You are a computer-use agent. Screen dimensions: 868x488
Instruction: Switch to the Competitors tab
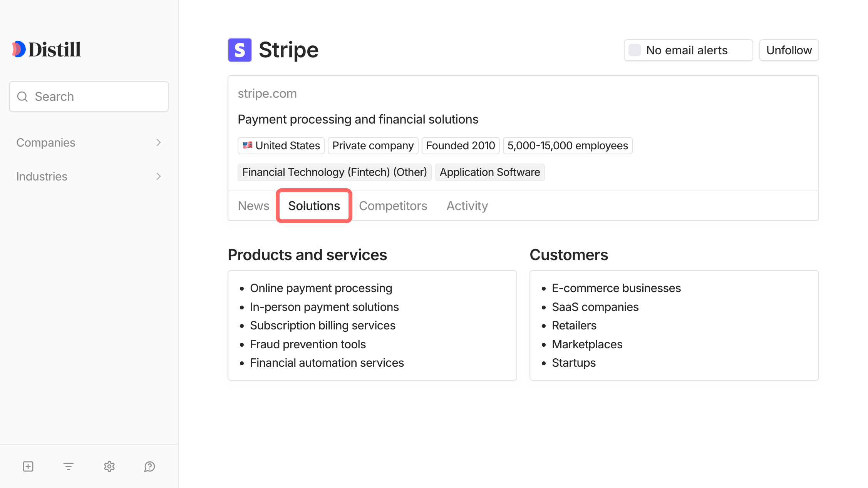click(x=393, y=206)
